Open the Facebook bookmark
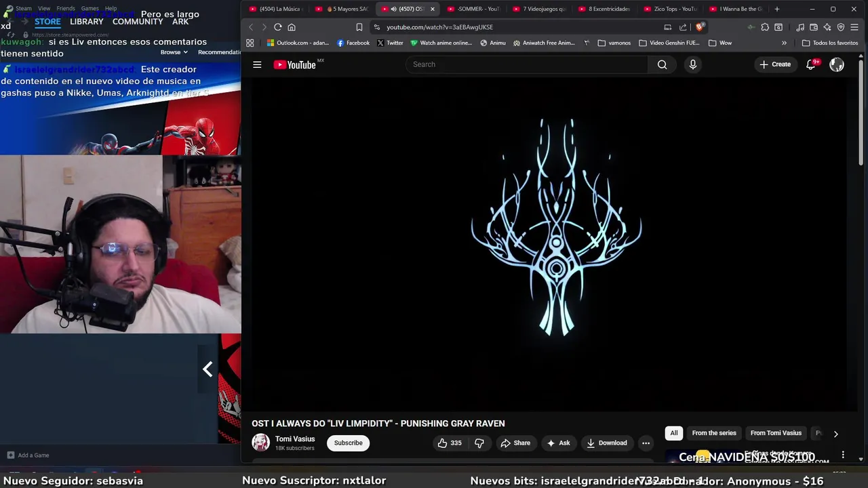Viewport: 868px width, 488px height. pos(353,43)
